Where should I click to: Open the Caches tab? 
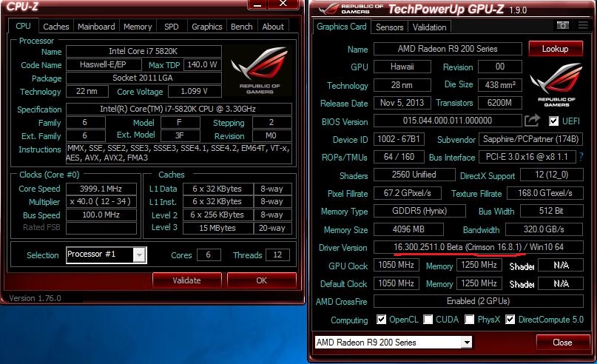[56, 27]
